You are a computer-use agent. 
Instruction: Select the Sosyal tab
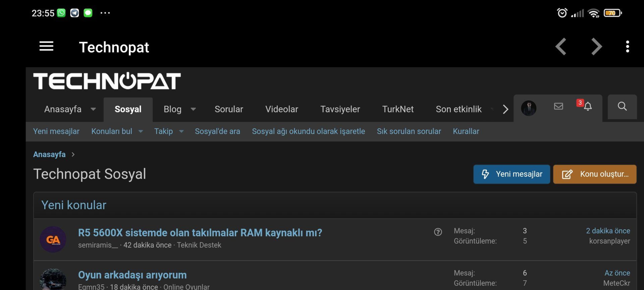[128, 109]
